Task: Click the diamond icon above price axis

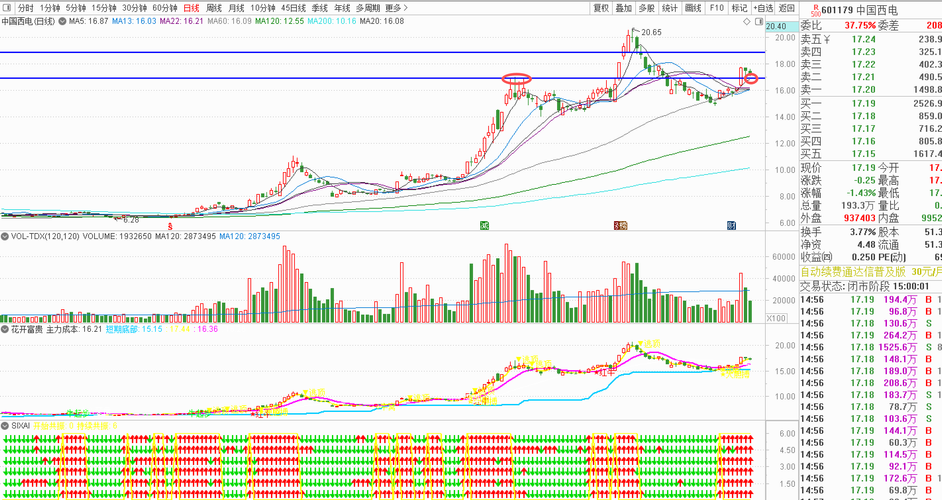Action: tap(747, 22)
